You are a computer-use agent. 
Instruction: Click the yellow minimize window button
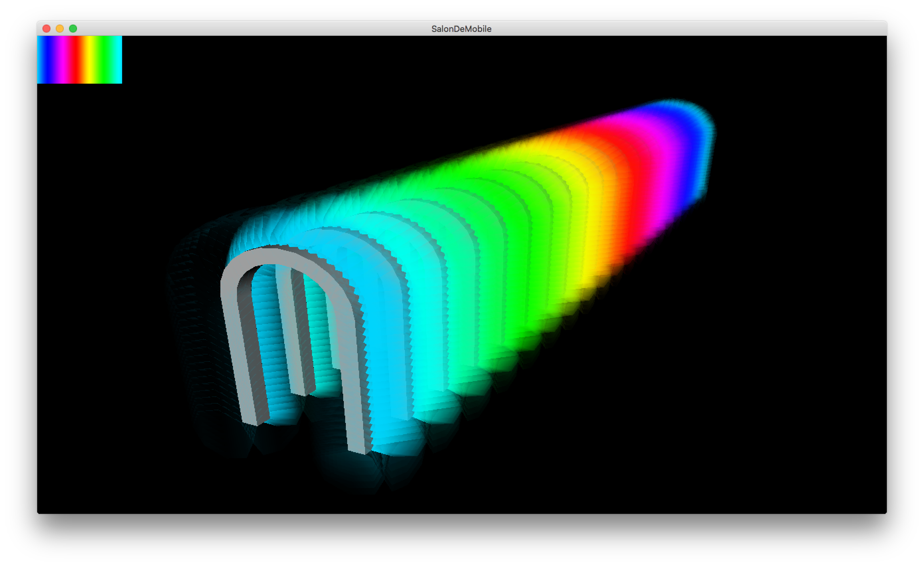pos(60,29)
